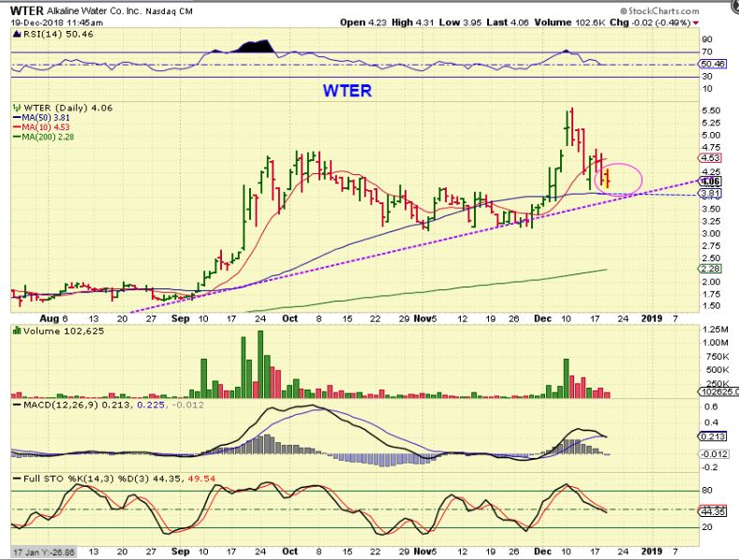Viewport: 739px width, 560px height.
Task: Click the bar icon beside Volume 102,625
Action: 17,331
